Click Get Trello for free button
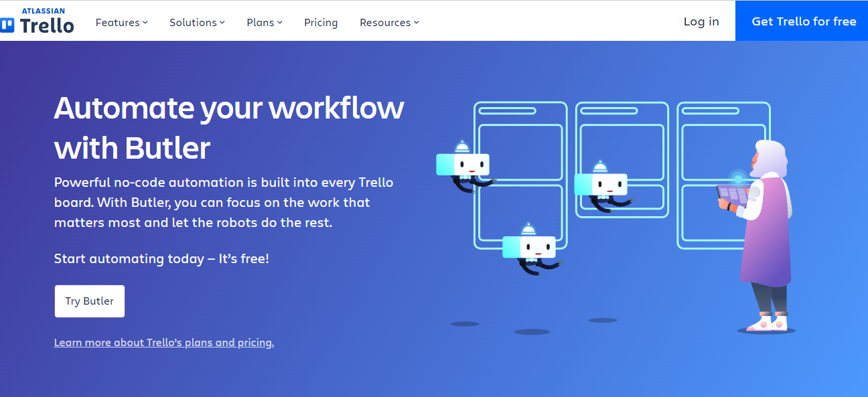Screen dimensions: 868x397 (x=802, y=21)
